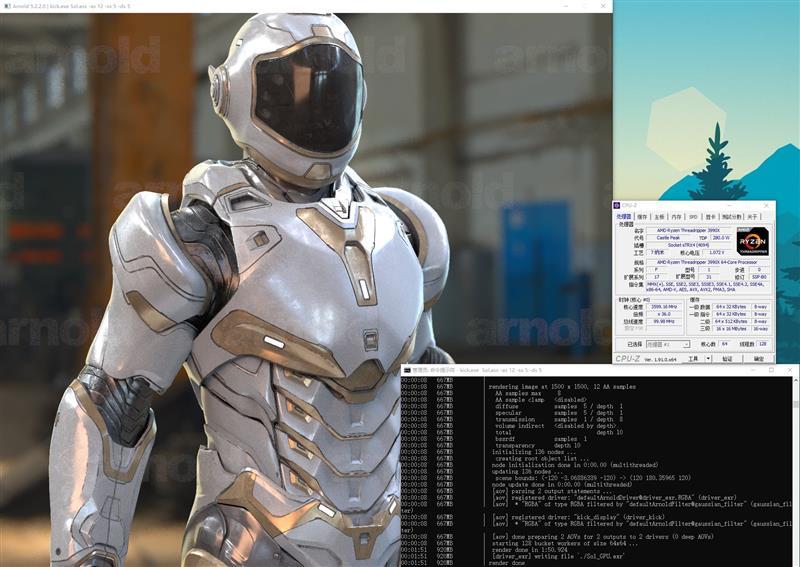800x567 pixels.
Task: Select the SPD tab
Action: (693, 217)
